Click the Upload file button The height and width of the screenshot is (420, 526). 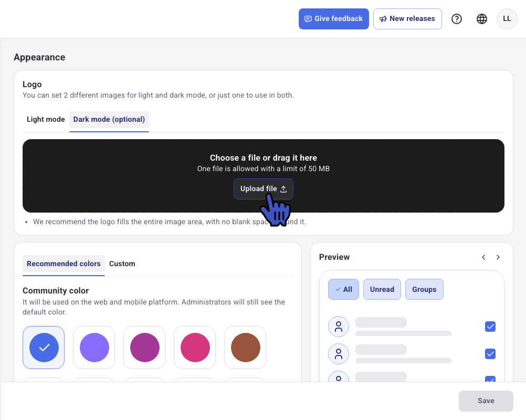click(264, 189)
